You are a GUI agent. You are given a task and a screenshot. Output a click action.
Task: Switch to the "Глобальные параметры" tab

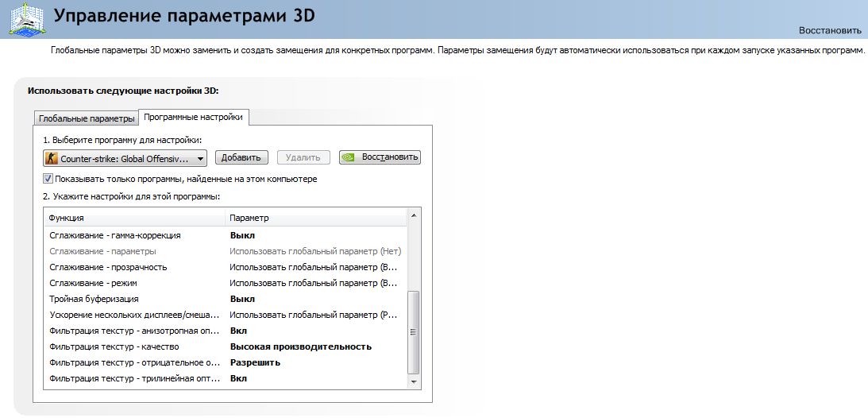pos(87,118)
